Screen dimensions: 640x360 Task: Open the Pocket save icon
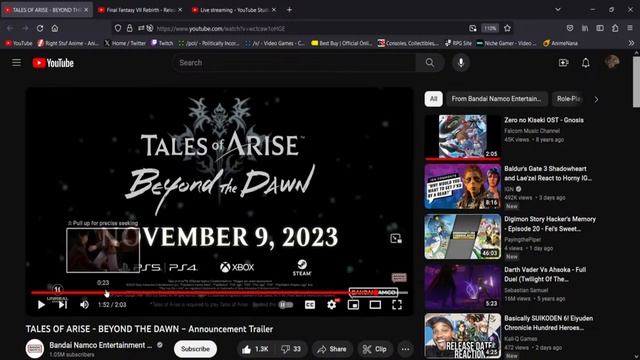(x=570, y=28)
